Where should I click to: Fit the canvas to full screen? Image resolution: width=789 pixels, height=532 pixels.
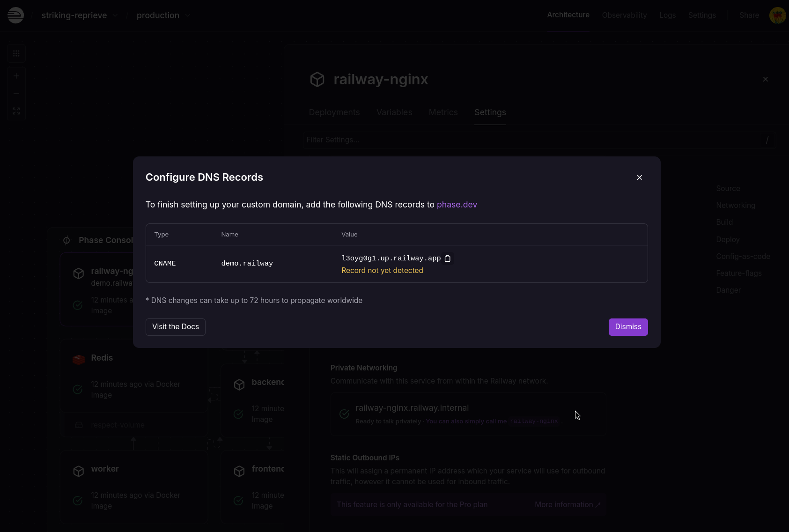pyautogui.click(x=16, y=111)
